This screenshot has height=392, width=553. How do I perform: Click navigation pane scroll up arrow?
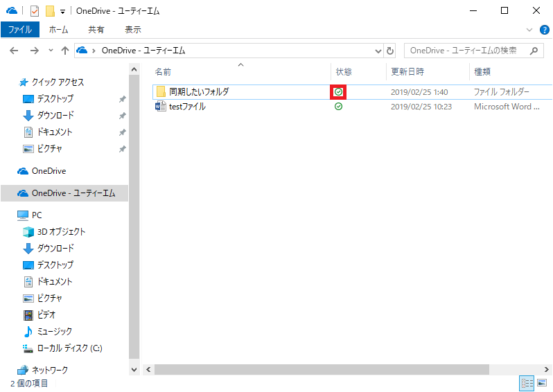click(x=134, y=69)
